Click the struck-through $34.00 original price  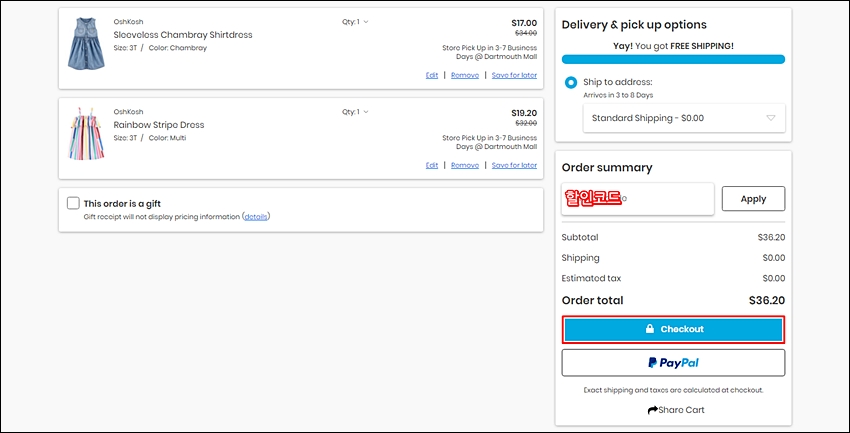pos(526,33)
